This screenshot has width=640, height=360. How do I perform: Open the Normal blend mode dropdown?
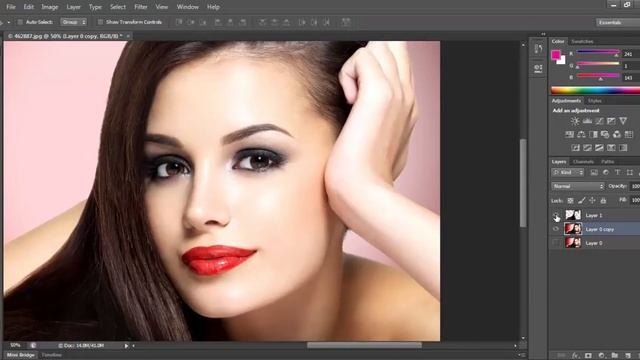pos(578,186)
